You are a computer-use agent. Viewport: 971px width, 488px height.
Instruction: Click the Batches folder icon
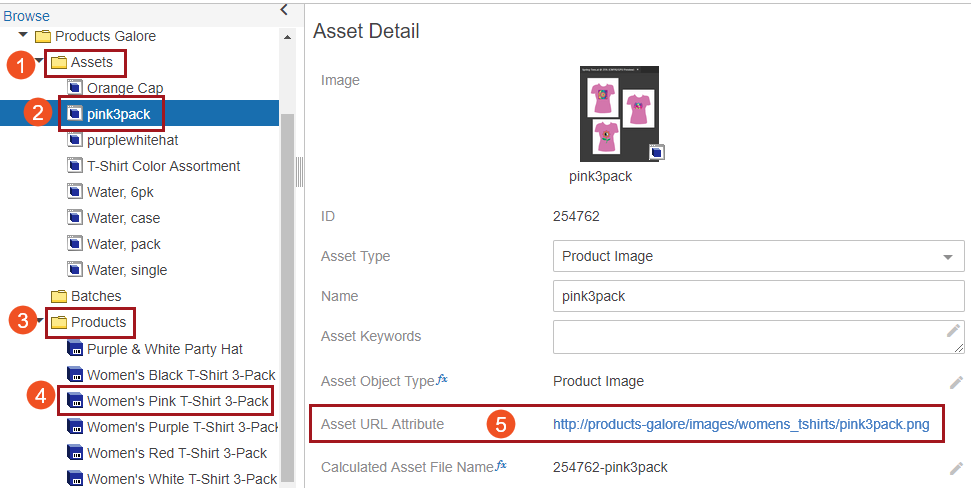(x=59, y=296)
